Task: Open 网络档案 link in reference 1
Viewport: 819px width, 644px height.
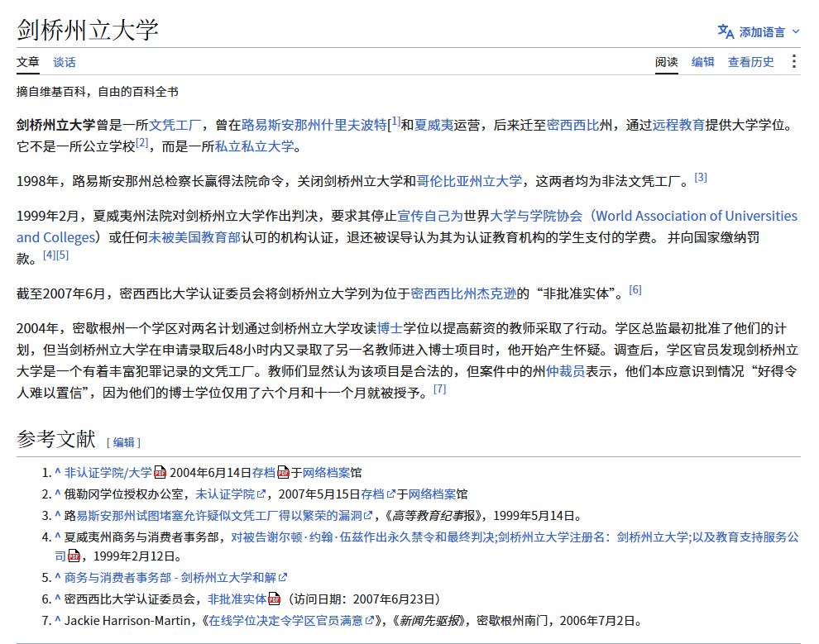Action: 327,472
